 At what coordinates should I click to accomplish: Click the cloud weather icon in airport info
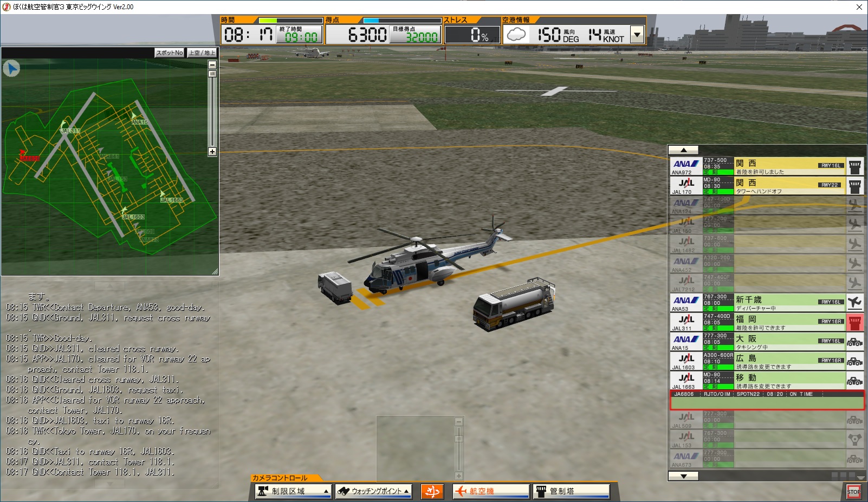pyautogui.click(x=516, y=35)
